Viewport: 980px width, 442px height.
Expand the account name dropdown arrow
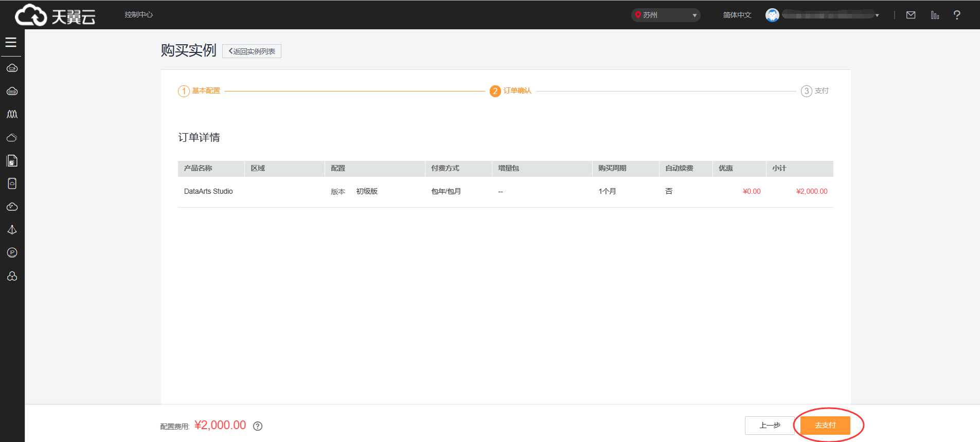pos(877,15)
